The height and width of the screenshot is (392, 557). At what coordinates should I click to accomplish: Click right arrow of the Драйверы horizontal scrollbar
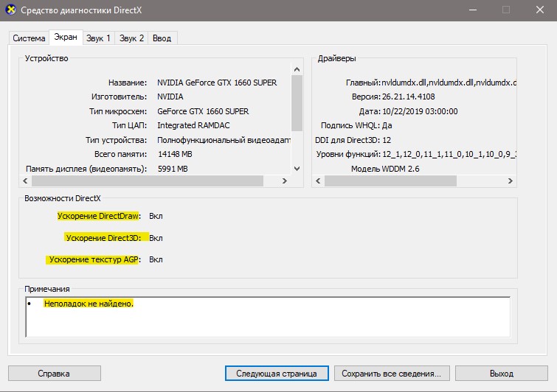[x=510, y=181]
